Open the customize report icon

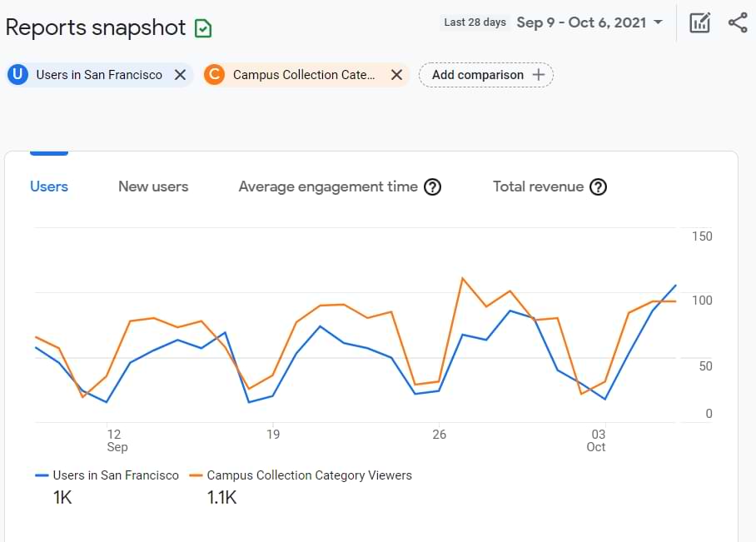click(x=700, y=22)
